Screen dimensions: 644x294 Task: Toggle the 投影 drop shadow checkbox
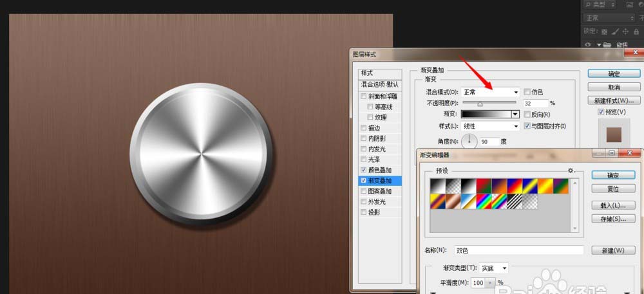click(365, 212)
